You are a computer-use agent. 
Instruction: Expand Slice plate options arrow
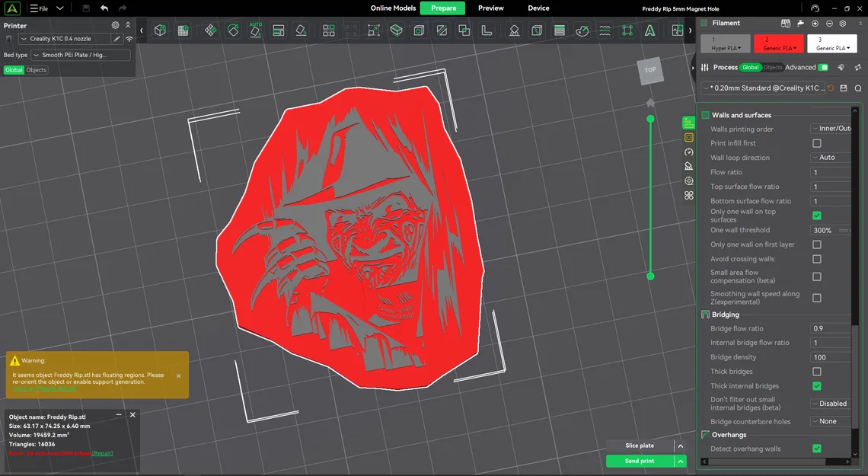pyautogui.click(x=681, y=446)
